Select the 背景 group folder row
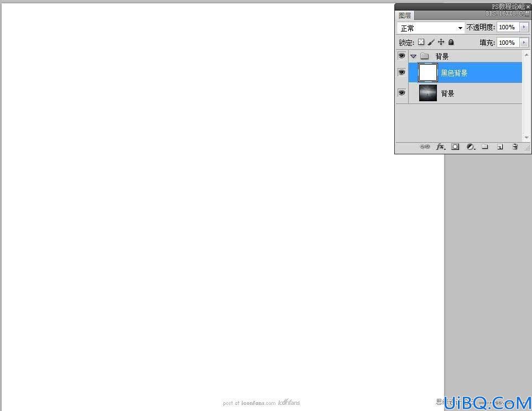 (x=465, y=56)
